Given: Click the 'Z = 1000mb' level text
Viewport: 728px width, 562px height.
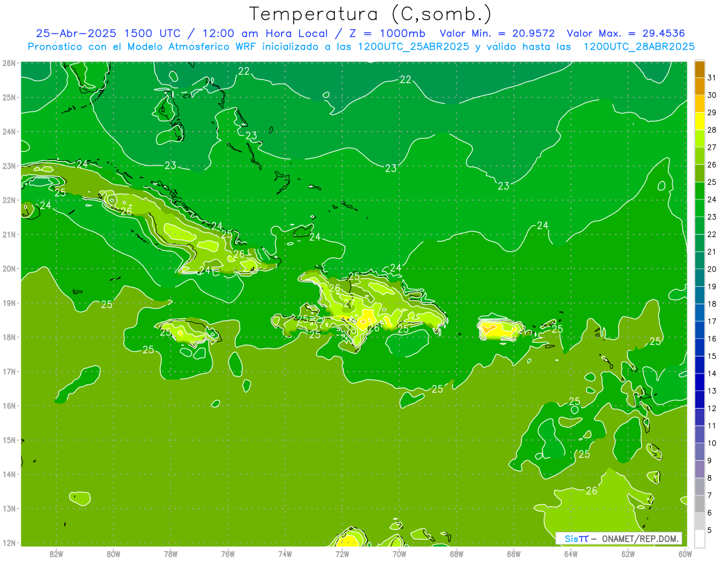Looking at the screenshot, I should pyautogui.click(x=389, y=33).
